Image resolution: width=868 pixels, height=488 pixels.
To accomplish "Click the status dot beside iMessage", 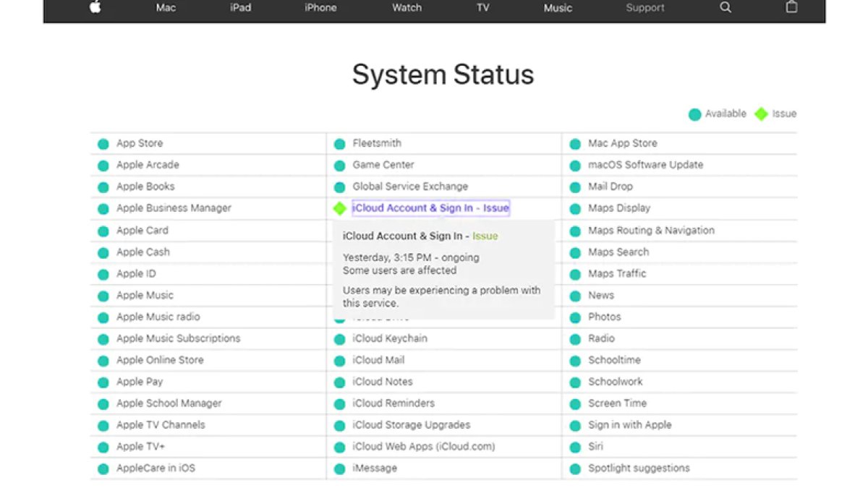I will (x=339, y=468).
